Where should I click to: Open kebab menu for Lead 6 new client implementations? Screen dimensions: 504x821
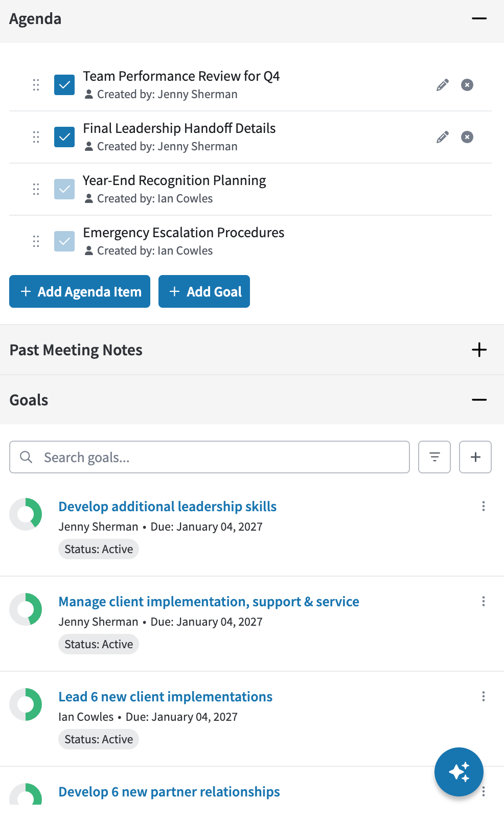pos(484,696)
